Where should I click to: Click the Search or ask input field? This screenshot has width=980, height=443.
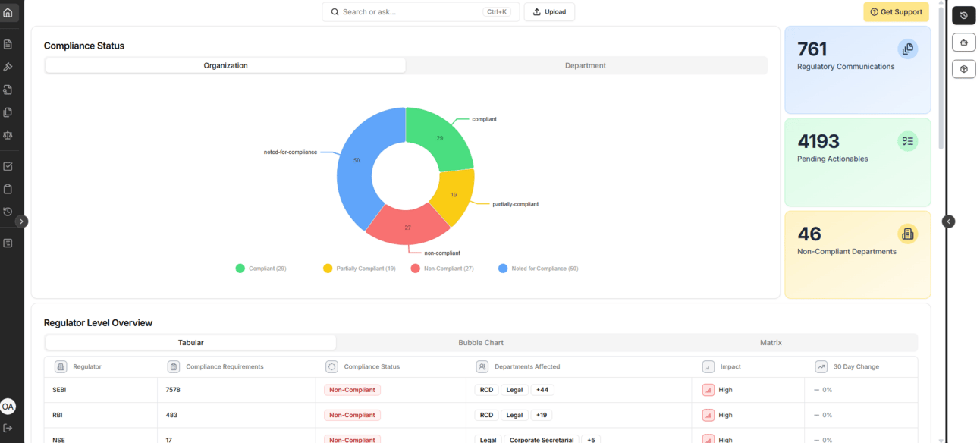point(421,12)
